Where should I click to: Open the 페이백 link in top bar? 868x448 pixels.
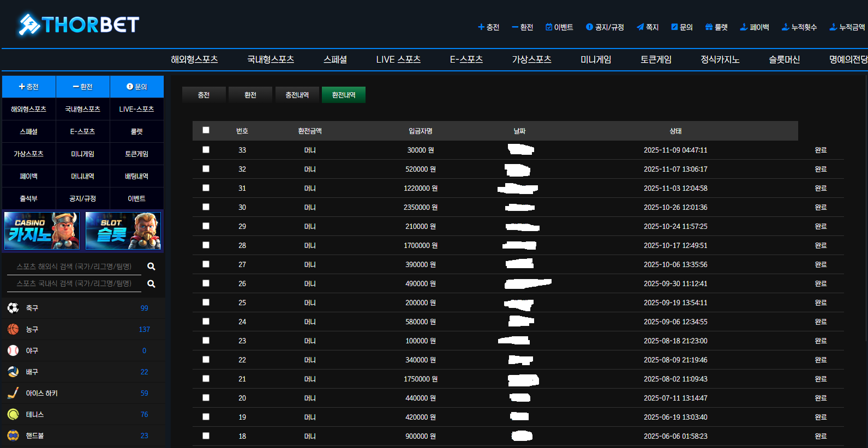[x=755, y=27]
